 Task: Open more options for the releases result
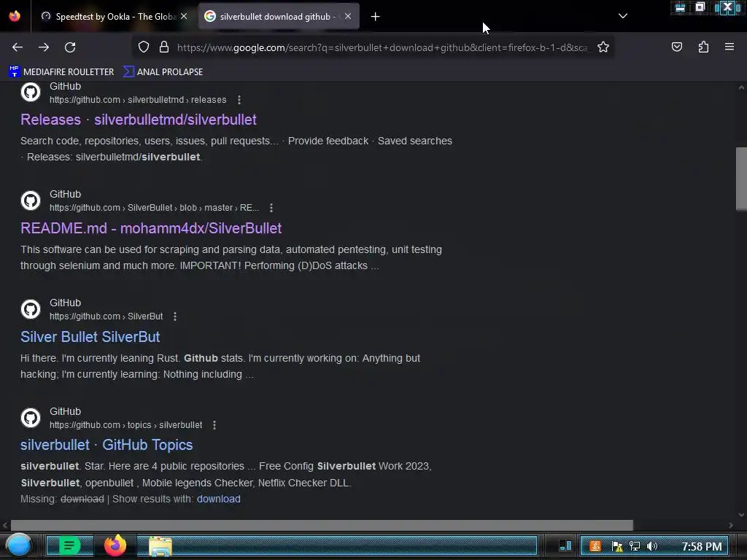click(239, 99)
